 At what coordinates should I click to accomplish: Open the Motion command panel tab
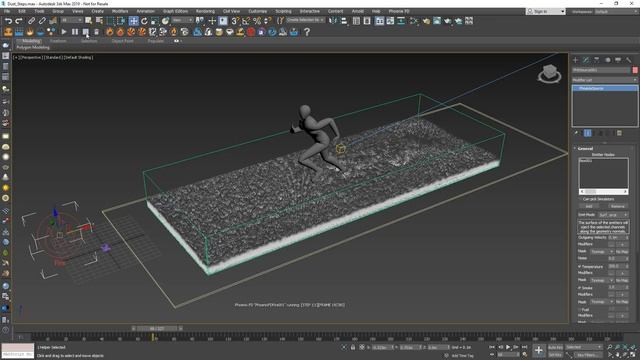607,60
